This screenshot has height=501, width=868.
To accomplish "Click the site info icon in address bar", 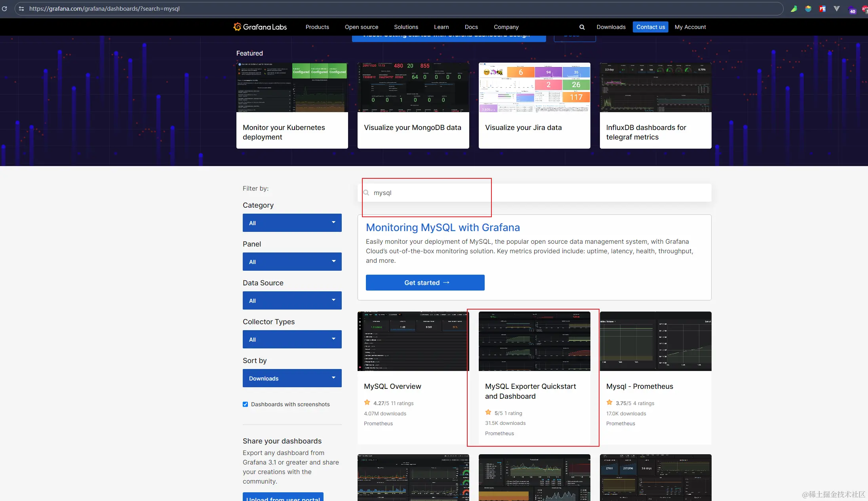I will [x=21, y=8].
